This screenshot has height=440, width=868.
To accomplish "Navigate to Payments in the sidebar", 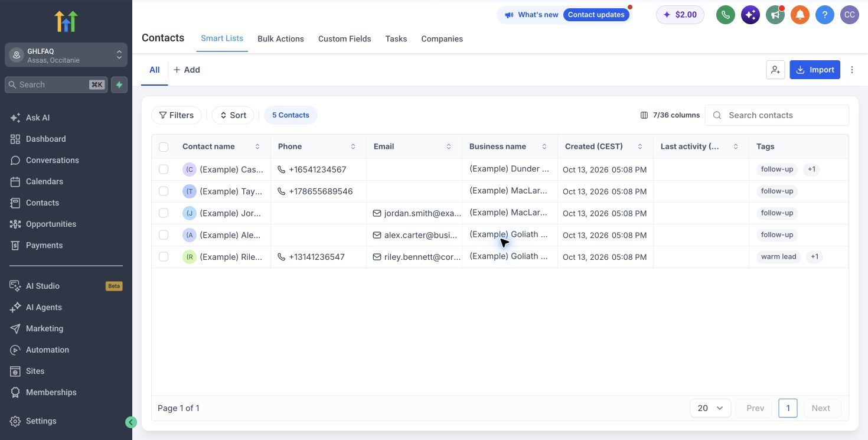I will tap(44, 245).
